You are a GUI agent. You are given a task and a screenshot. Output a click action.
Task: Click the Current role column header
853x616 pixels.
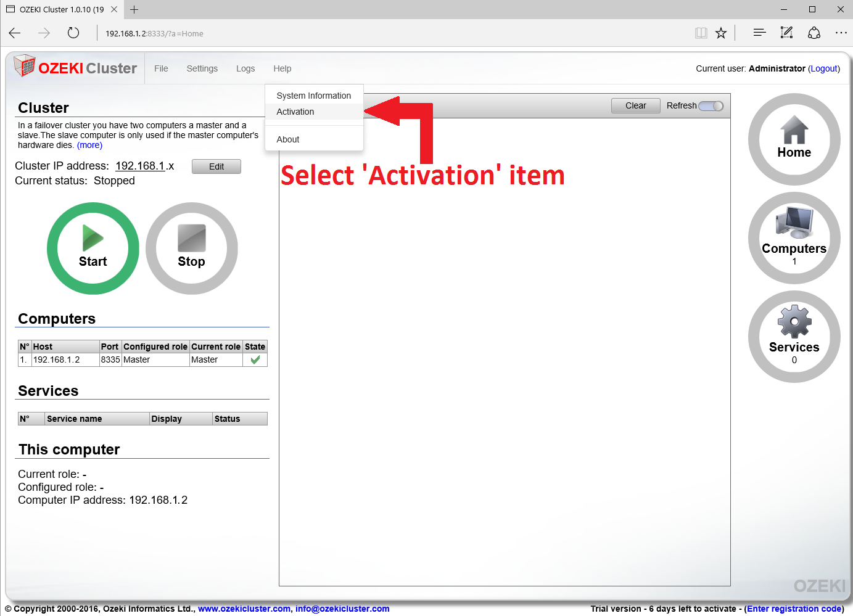pos(216,347)
